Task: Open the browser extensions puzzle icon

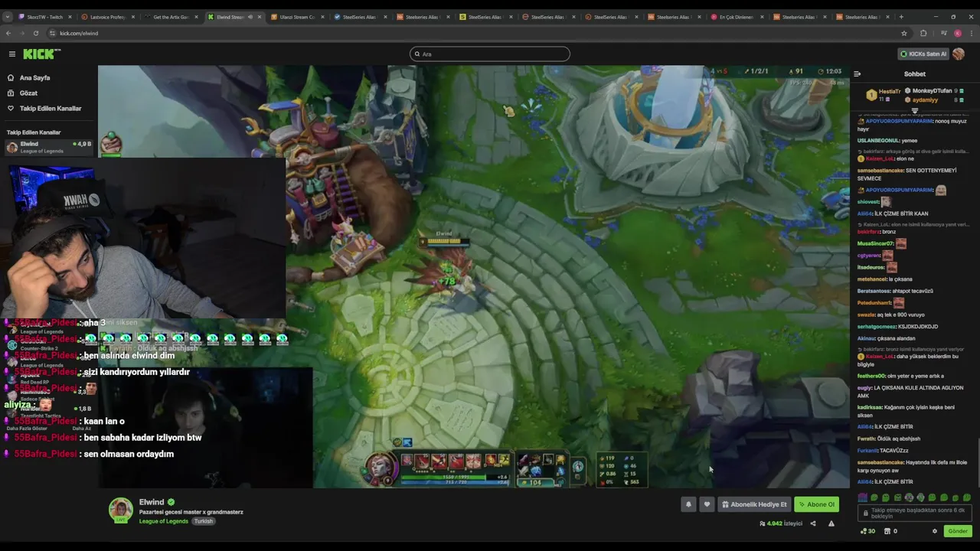Action: click(x=923, y=33)
